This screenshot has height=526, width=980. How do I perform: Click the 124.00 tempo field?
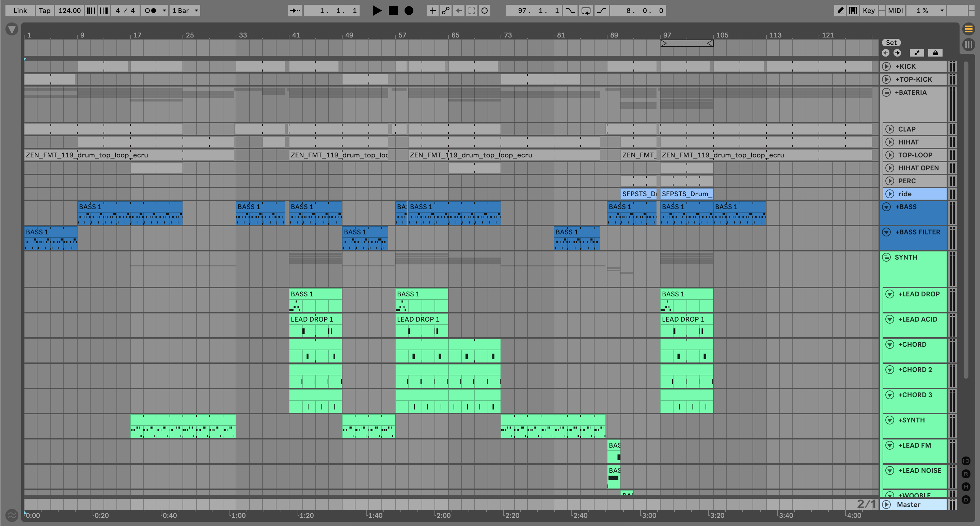pos(69,11)
